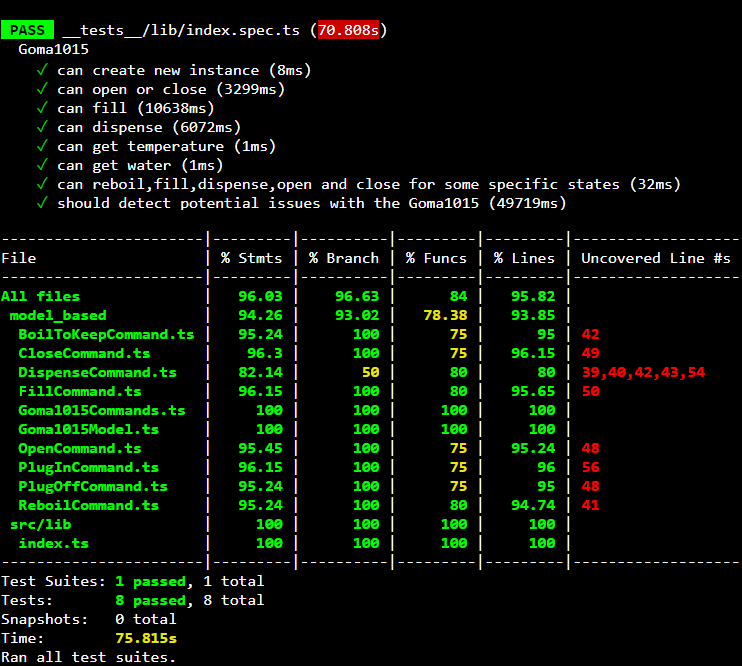Select the __tests__/lib/index.spec.ts file path
Screen dimensions: 742x666
(181, 30)
